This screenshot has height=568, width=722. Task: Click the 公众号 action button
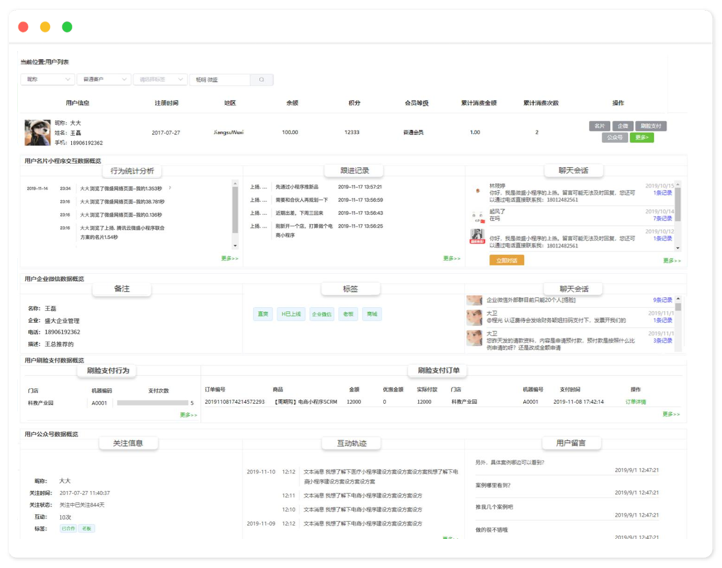coord(615,138)
